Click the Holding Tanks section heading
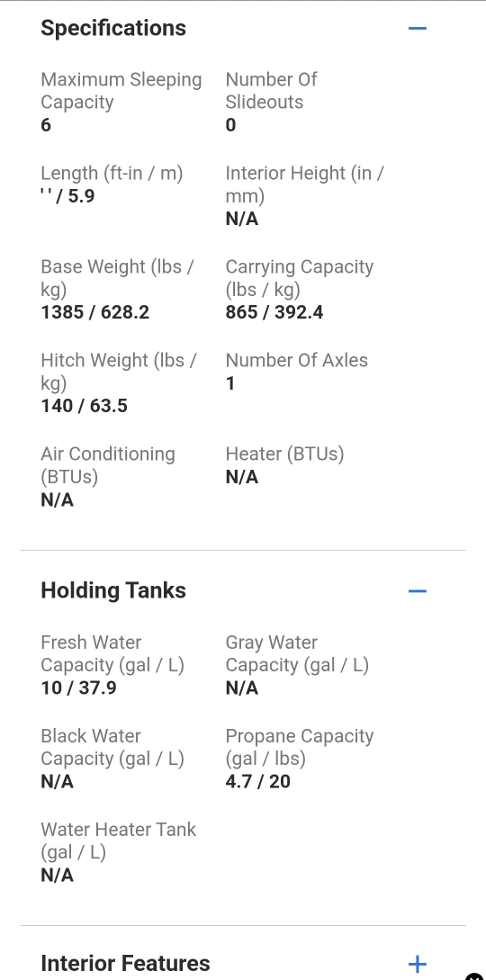The width and height of the screenshot is (486, 980). (113, 590)
